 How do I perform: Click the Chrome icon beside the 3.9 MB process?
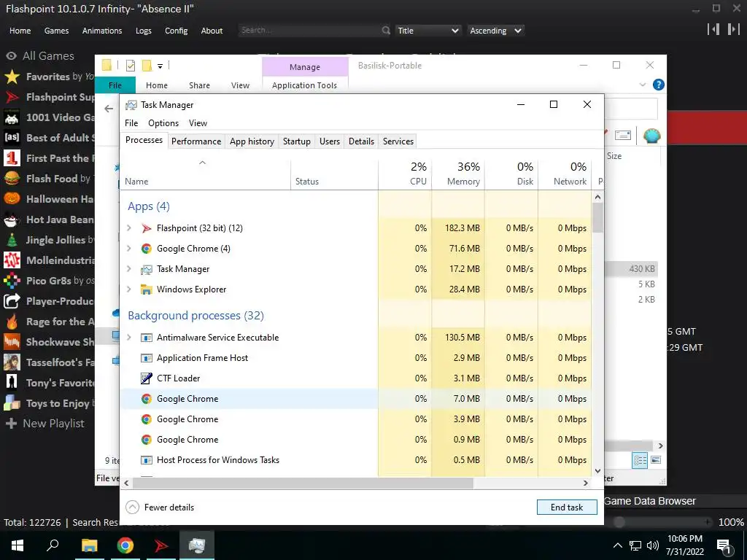point(146,419)
